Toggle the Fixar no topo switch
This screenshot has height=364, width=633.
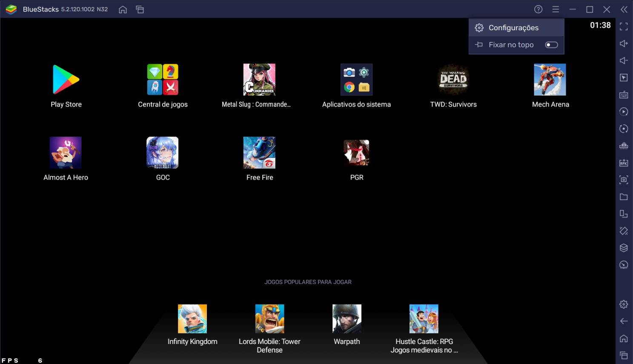pos(551,45)
